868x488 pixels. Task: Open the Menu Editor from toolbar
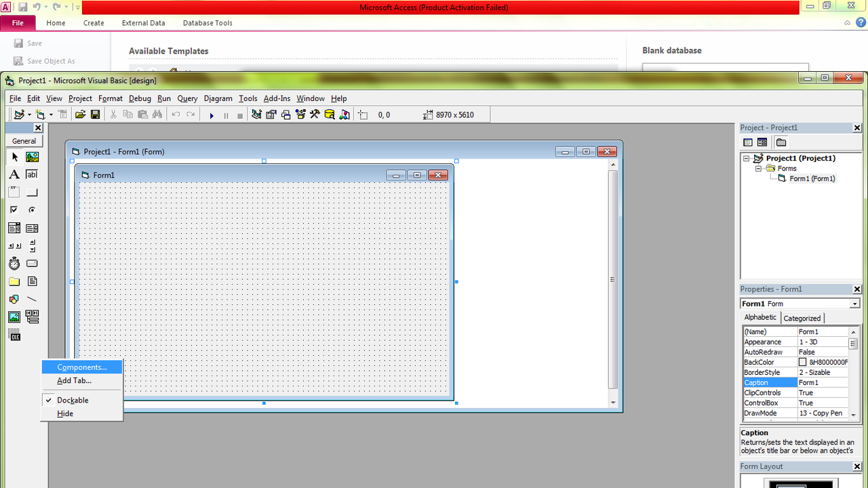[62, 115]
